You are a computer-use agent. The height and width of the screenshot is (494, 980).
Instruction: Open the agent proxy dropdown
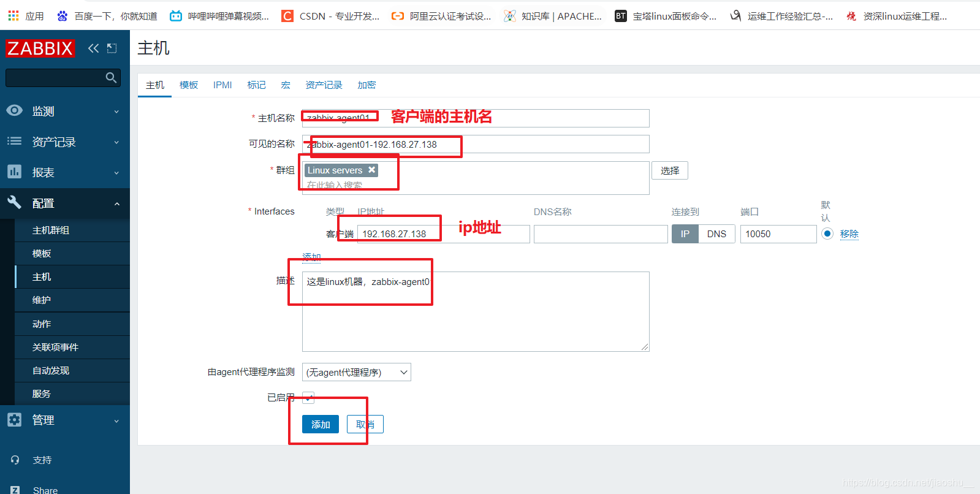point(357,372)
